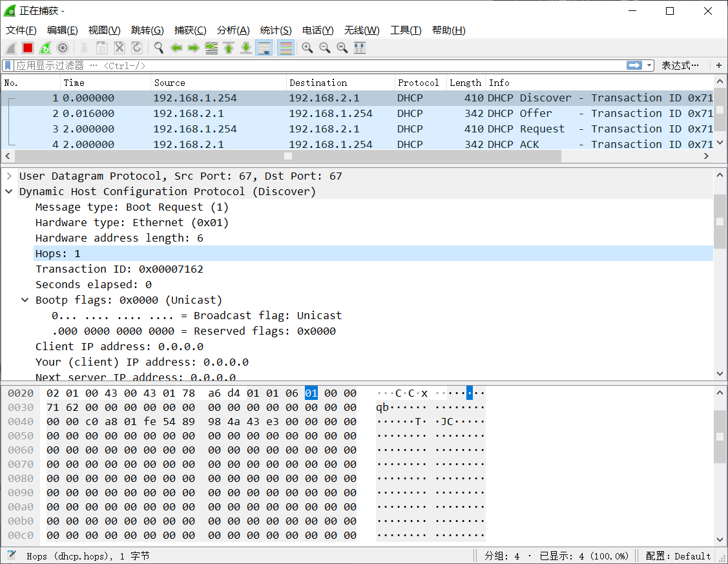Image resolution: width=728 pixels, height=564 pixels.
Task: Click the start capture shark fin icon
Action: pyautogui.click(x=11, y=48)
